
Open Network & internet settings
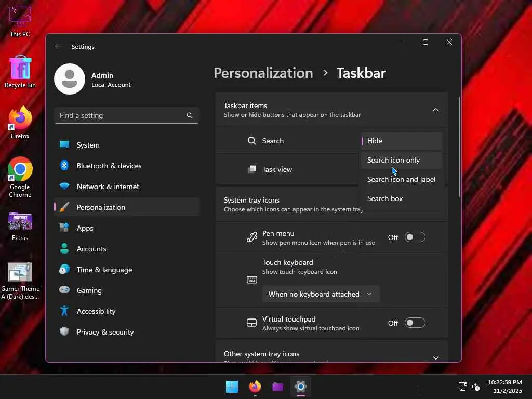click(126, 187)
